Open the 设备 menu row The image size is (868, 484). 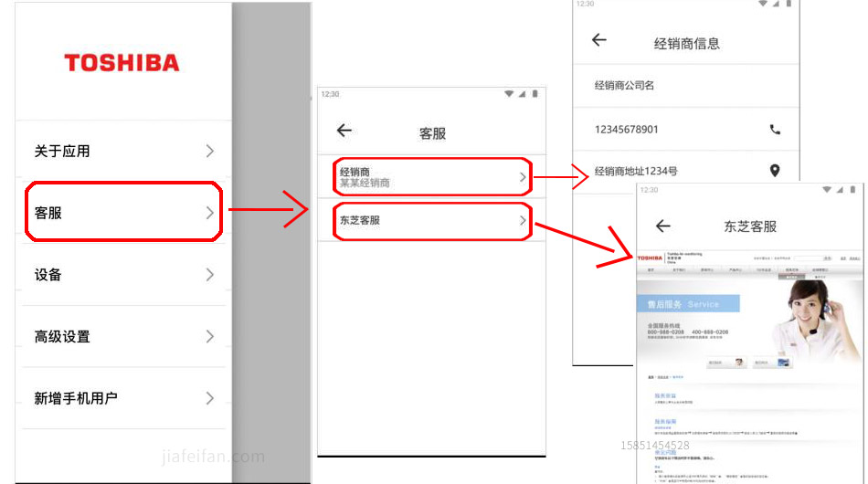pos(123,274)
